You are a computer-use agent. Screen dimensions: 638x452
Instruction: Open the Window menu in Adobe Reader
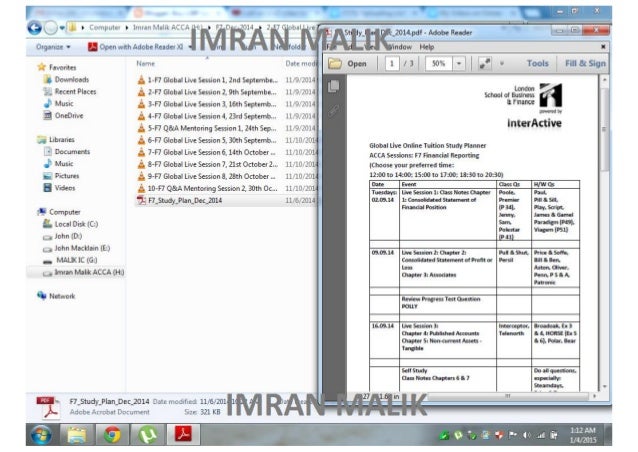[401, 47]
